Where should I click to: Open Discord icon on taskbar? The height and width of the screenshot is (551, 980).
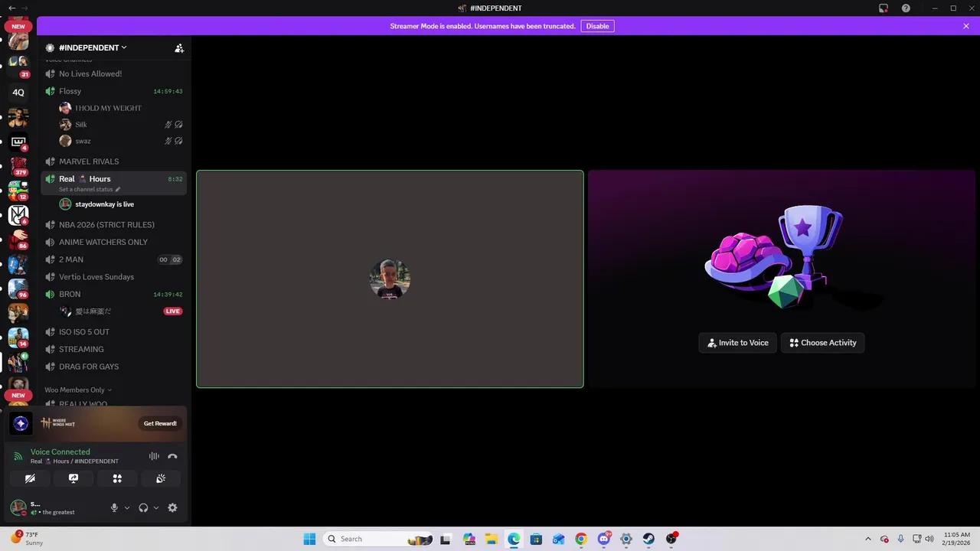[x=604, y=539]
